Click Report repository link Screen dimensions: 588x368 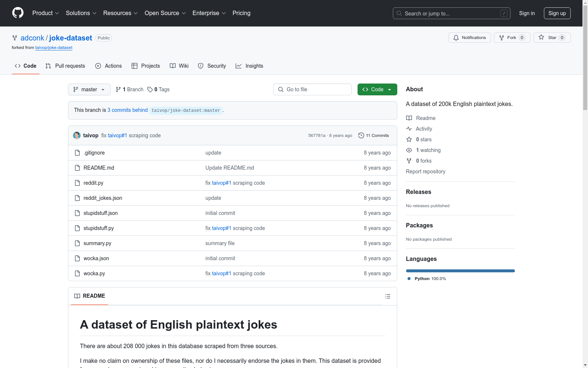coord(426,171)
